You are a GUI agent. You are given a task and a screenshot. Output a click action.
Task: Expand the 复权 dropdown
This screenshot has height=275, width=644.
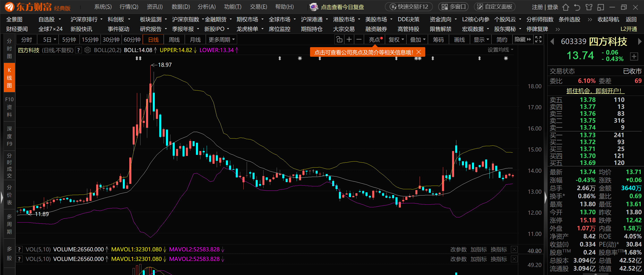[396, 40]
